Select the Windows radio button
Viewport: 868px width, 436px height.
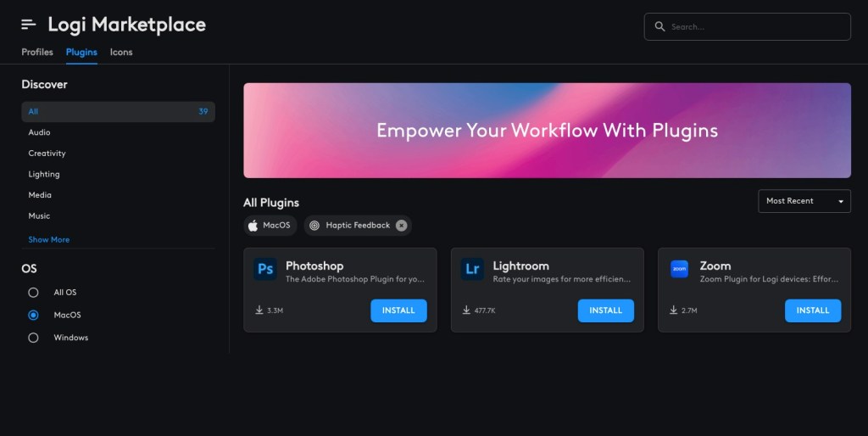point(33,338)
